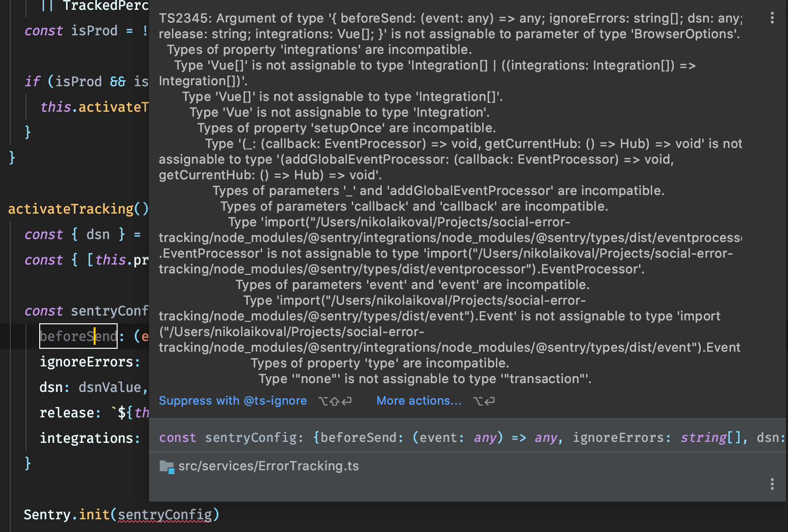Open the error tooltip's three-dot options menu
The image size is (788, 532).
772,18
